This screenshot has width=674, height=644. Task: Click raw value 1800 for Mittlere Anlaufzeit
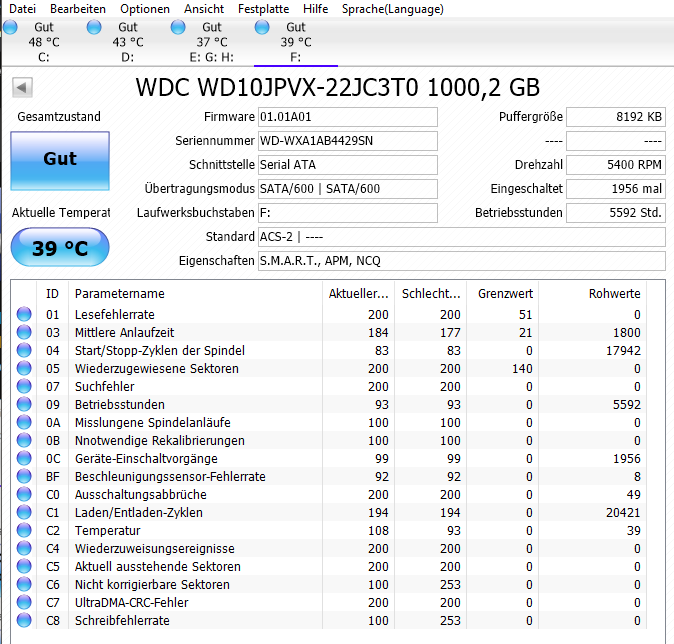pos(627,333)
